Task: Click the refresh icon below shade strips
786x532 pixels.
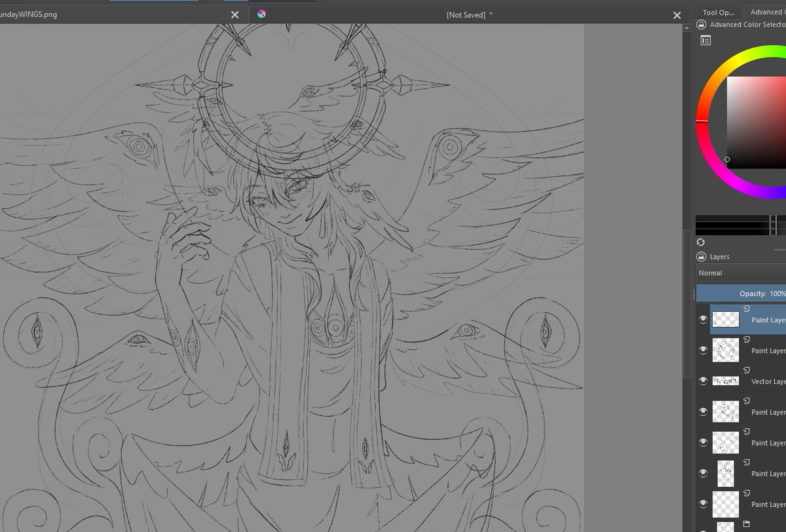Action: pos(702,242)
